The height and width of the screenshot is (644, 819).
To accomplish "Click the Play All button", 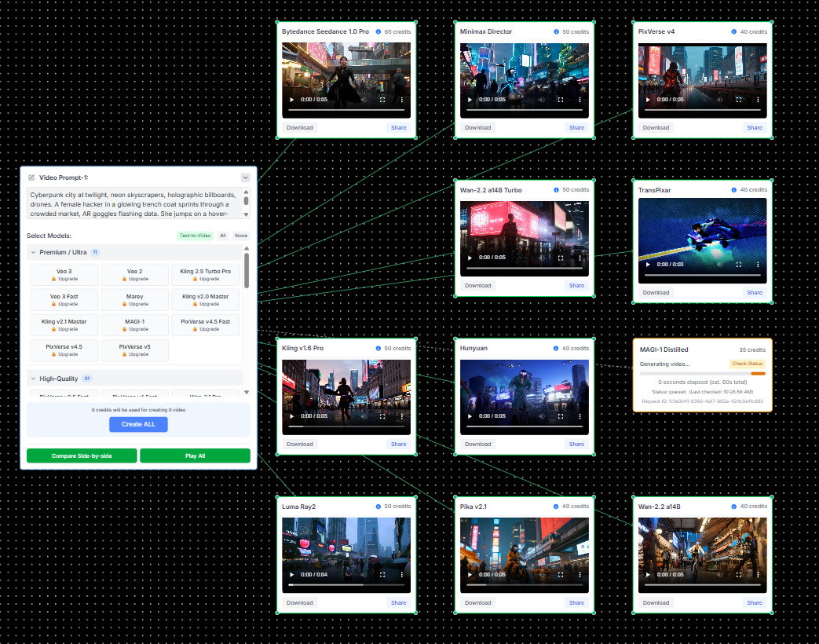I will 196,456.
